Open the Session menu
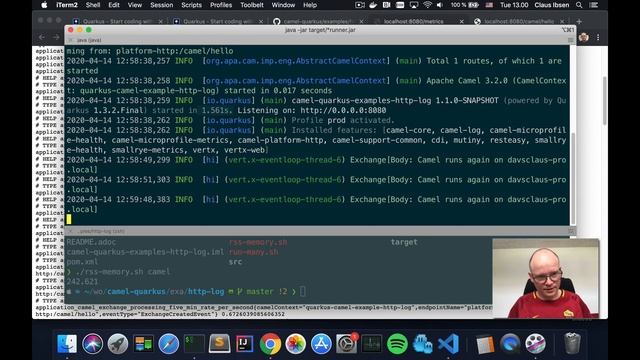This screenshot has height=360, width=640. (162, 5)
